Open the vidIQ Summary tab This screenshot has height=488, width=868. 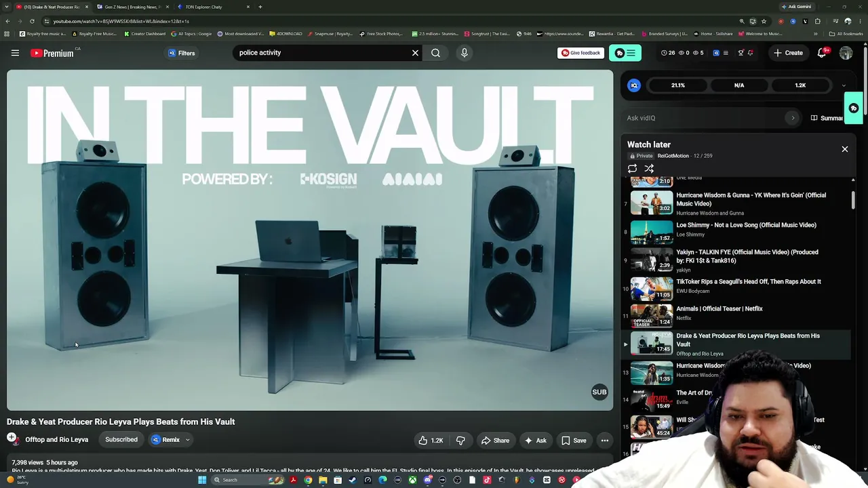[827, 118]
